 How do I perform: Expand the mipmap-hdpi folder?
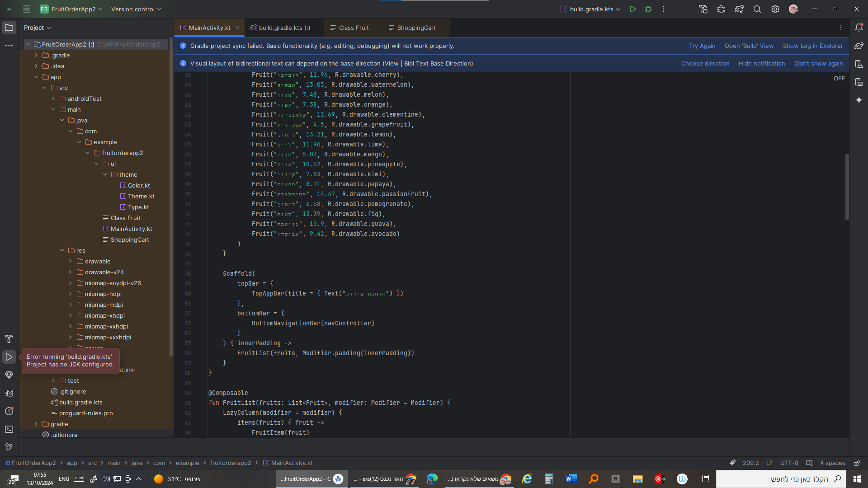tap(71, 294)
